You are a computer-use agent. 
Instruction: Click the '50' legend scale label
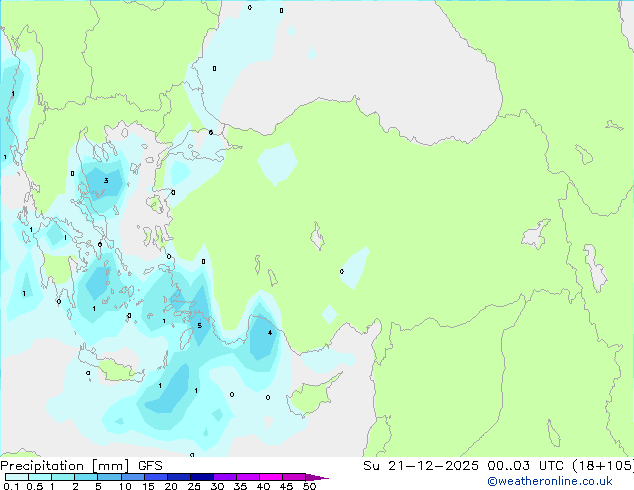(x=309, y=486)
